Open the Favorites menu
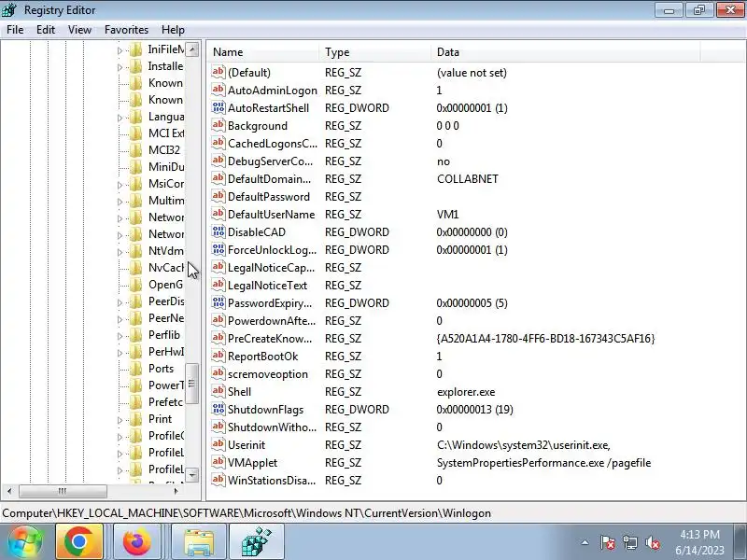 pyautogui.click(x=126, y=30)
